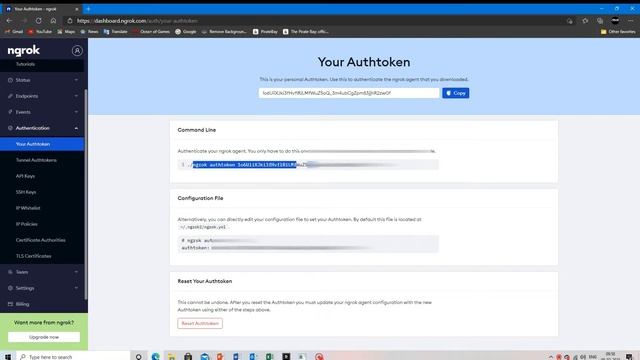Click the Events section icon
Viewport: 640px width, 360px height.
[10, 112]
